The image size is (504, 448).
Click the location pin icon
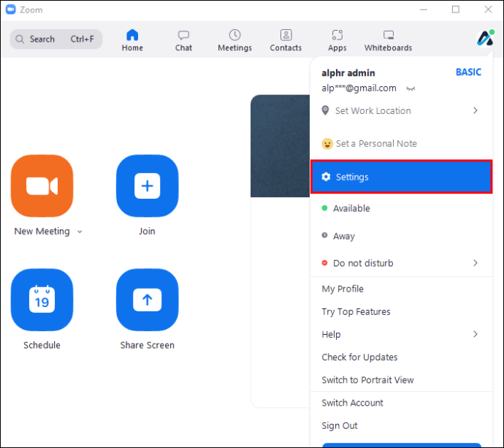(x=325, y=110)
